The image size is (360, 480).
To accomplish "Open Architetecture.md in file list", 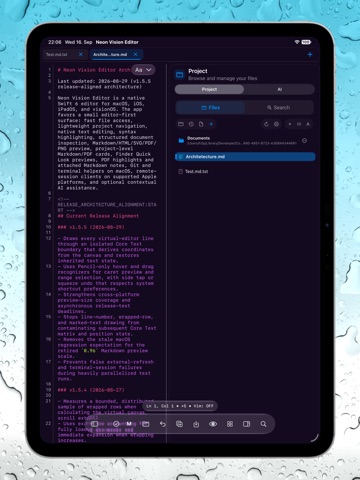I will tap(245, 157).
